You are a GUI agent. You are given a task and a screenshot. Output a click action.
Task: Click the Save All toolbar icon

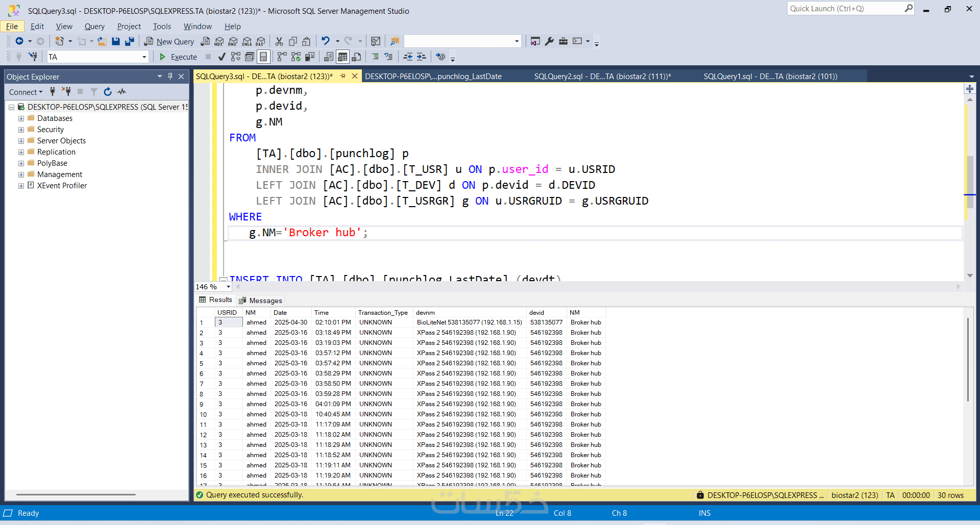coord(130,41)
